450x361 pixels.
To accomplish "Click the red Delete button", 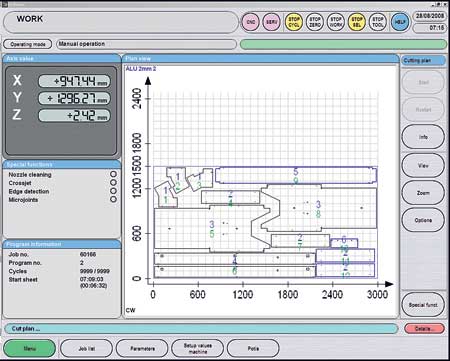I will pos(424,329).
